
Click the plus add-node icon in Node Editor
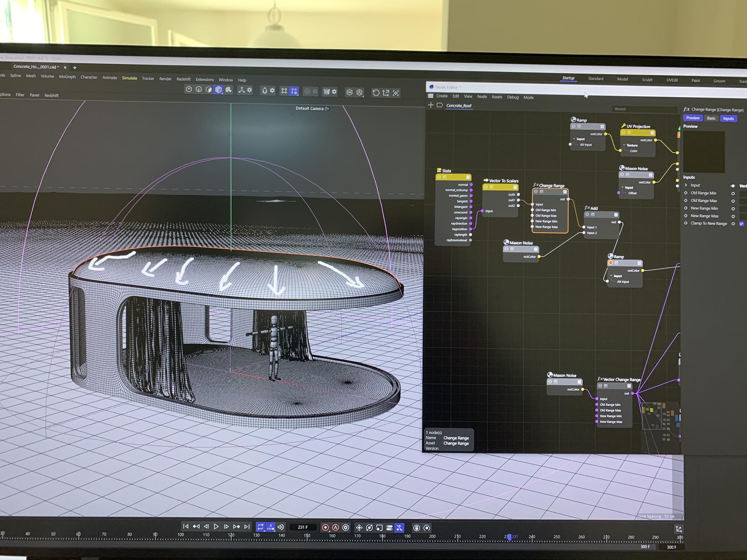(431, 105)
